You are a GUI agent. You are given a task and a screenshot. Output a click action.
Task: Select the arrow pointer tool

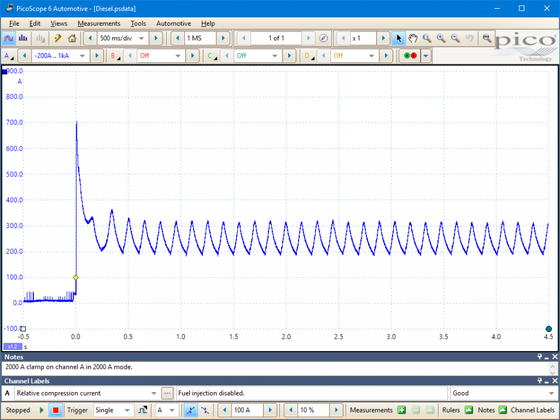point(399,38)
